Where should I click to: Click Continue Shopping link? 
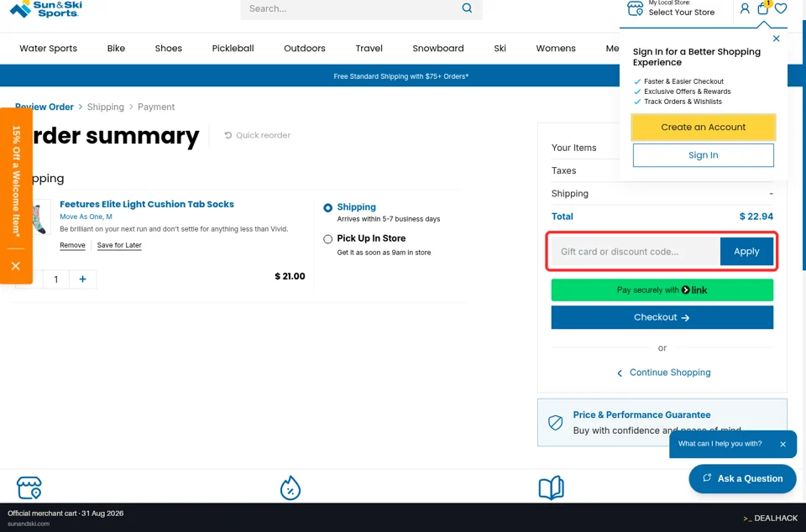pos(663,373)
